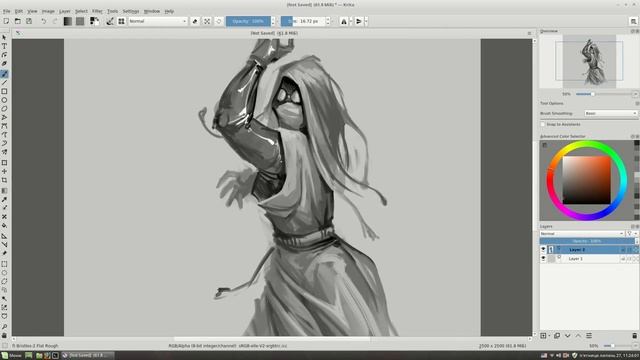640x360 pixels.
Task: Toggle preserve alpha
Action: 207,21
